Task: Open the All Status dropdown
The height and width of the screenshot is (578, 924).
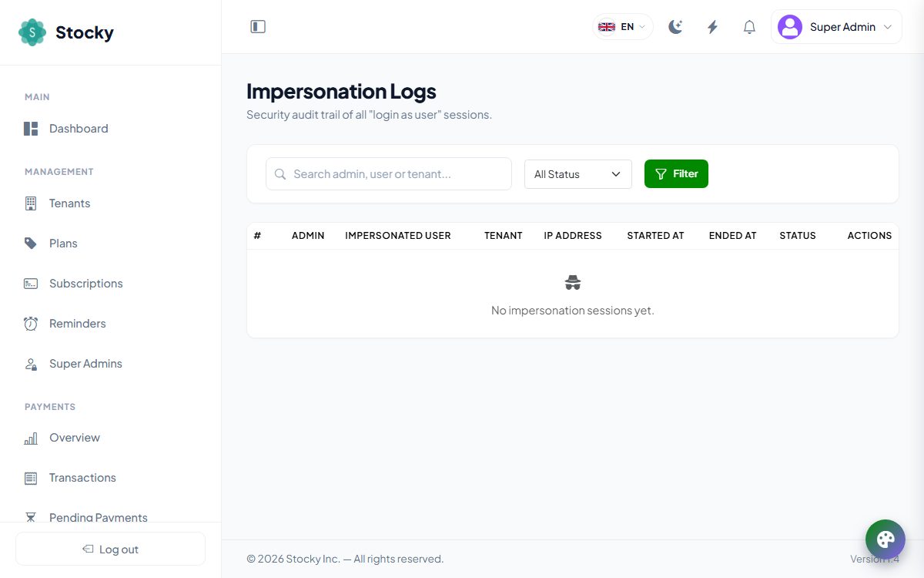Action: 578,174
